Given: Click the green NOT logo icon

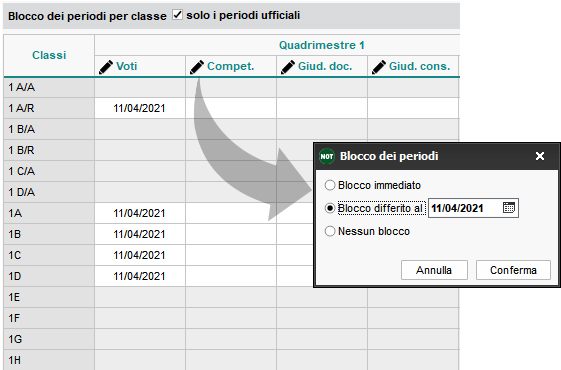Looking at the screenshot, I should point(327,156).
